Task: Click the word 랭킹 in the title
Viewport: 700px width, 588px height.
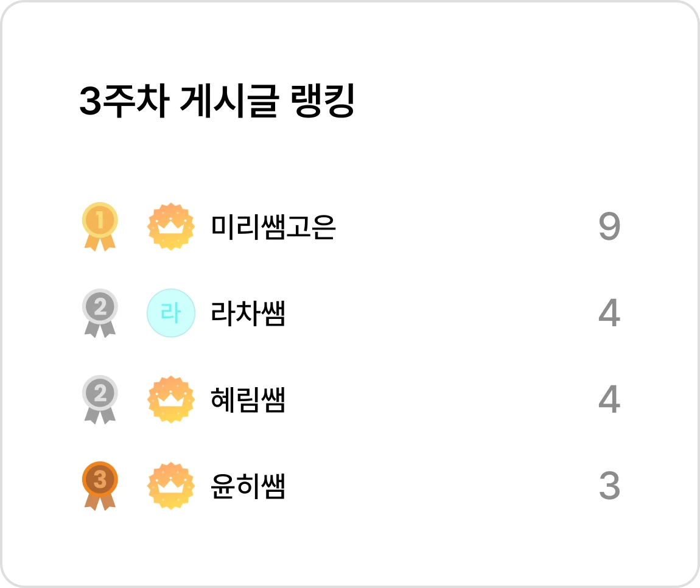Action: [x=323, y=101]
